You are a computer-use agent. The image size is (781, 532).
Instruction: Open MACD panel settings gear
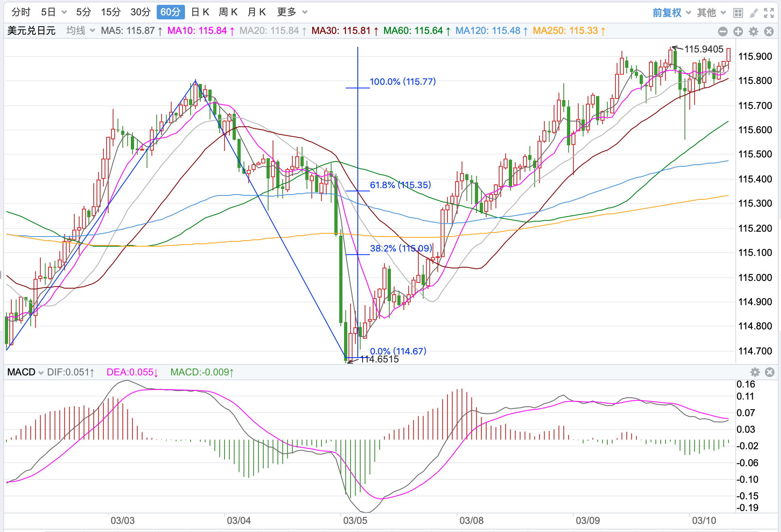point(755,372)
